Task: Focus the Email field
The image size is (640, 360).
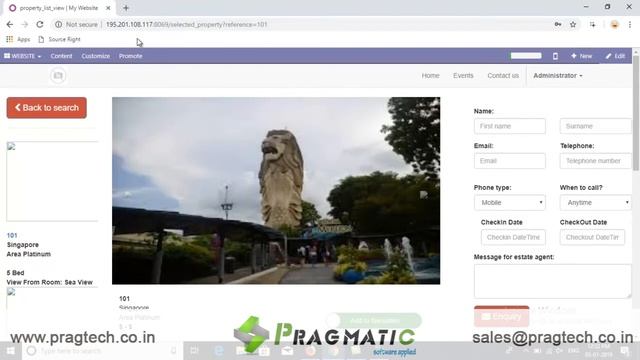Action: tap(509, 161)
